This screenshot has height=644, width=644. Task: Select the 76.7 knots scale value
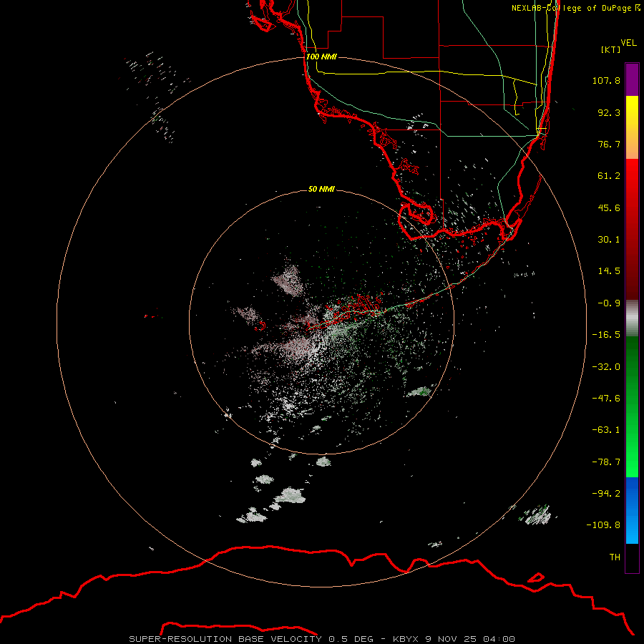(x=609, y=144)
